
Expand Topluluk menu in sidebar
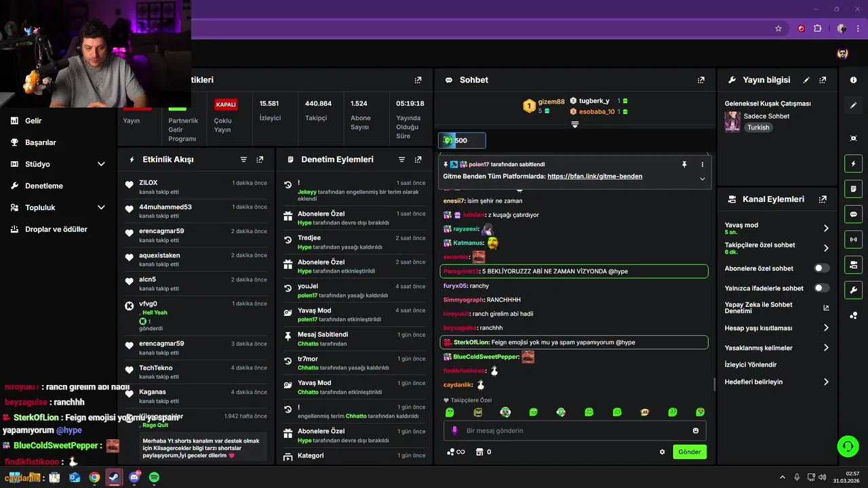tap(101, 207)
